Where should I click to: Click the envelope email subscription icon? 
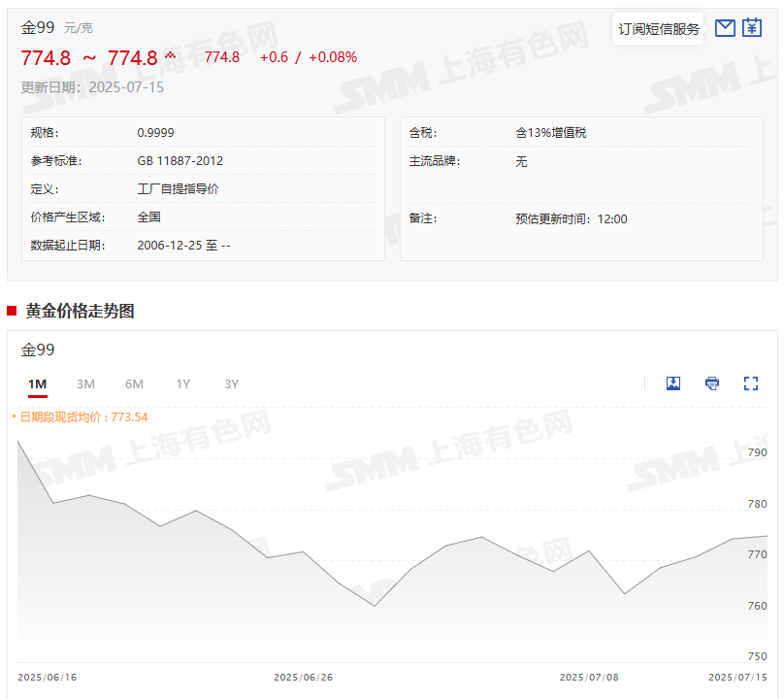pyautogui.click(x=725, y=28)
